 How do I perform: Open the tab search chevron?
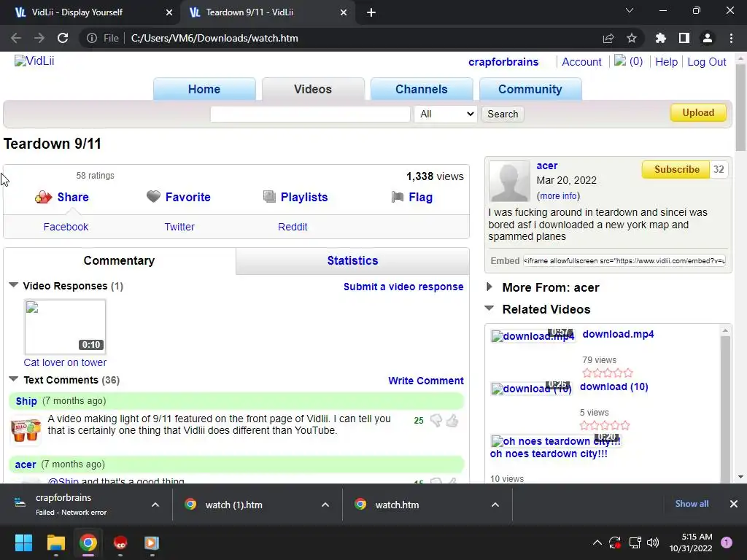point(630,10)
